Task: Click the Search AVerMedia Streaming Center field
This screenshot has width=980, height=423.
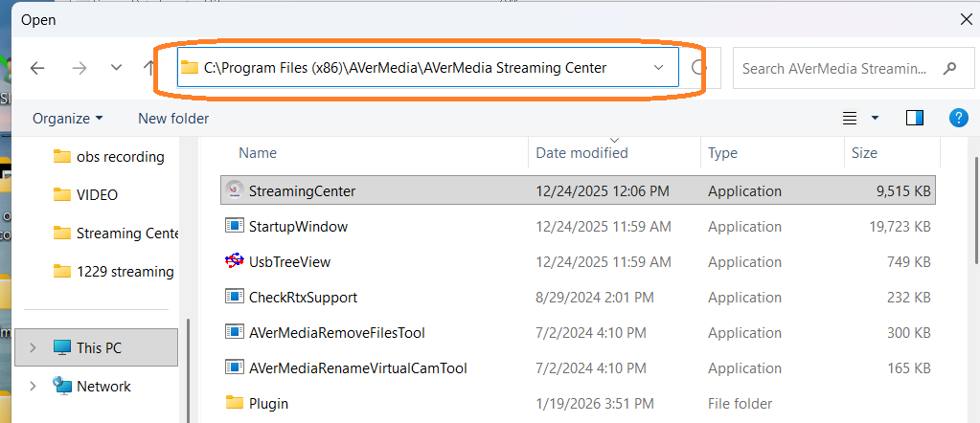Action: tap(833, 68)
